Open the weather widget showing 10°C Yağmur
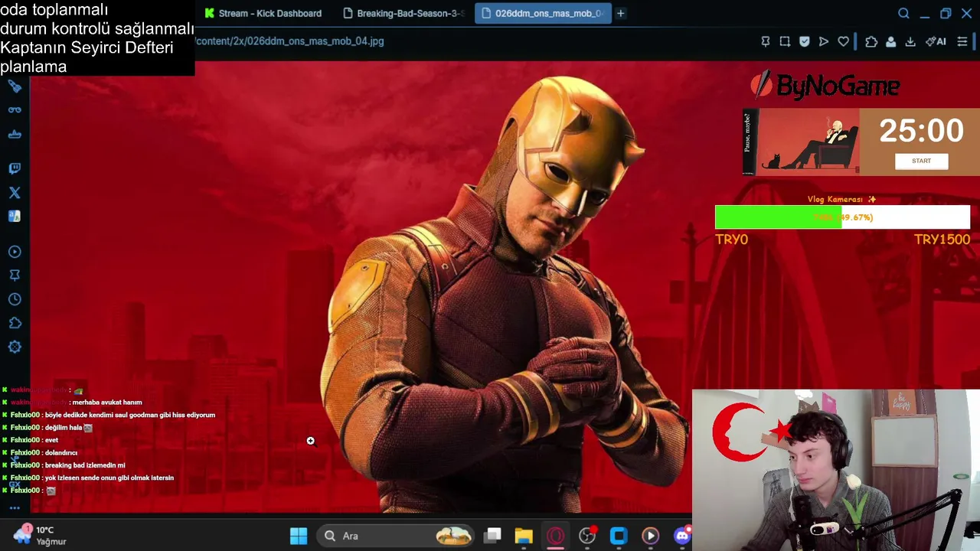The height and width of the screenshot is (551, 980). coord(40,535)
